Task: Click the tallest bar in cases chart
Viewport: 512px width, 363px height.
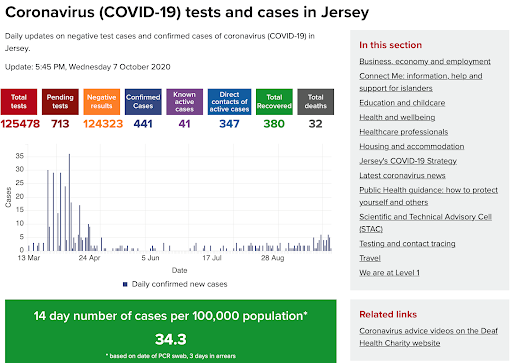Action: (69, 202)
